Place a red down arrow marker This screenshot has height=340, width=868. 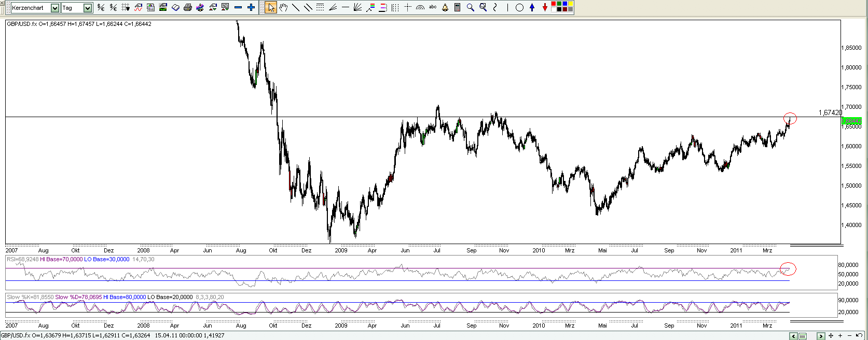point(545,7)
